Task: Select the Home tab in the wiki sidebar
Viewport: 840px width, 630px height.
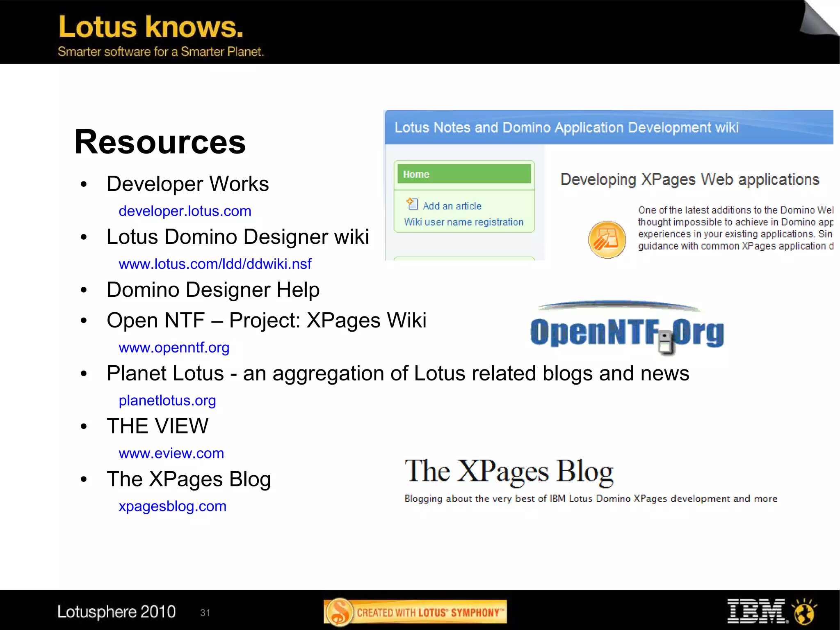Action: [464, 174]
